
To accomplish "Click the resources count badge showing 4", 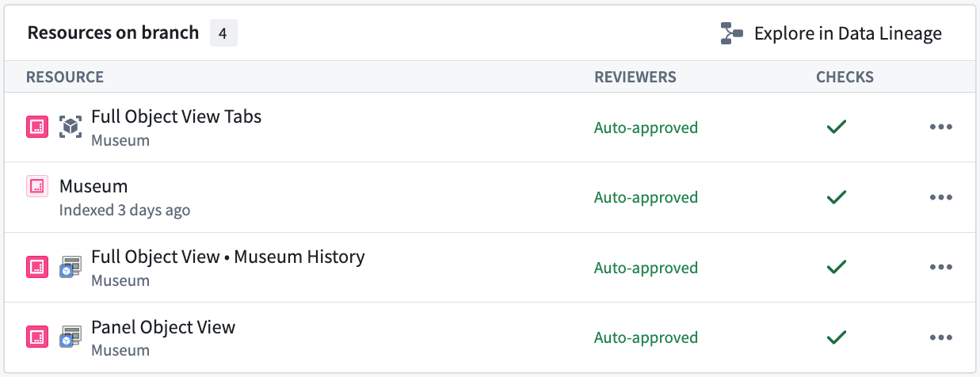I will click(223, 33).
